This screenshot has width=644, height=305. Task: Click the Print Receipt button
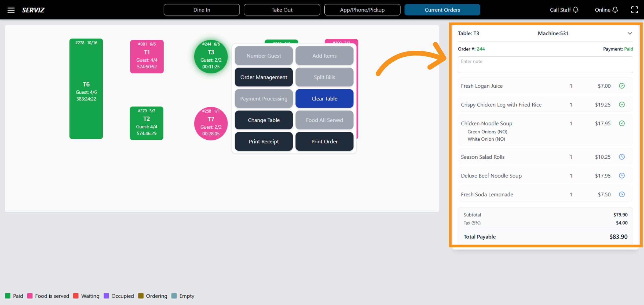click(x=264, y=141)
